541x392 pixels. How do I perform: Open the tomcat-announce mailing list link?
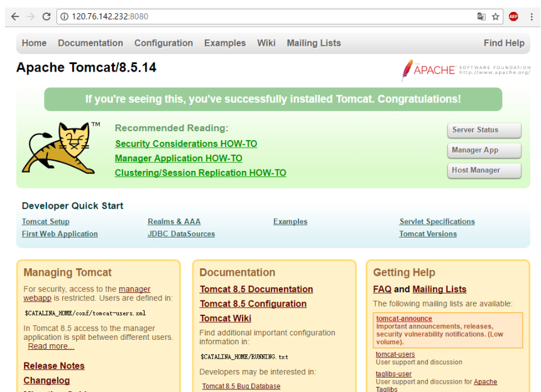pyautogui.click(x=404, y=318)
